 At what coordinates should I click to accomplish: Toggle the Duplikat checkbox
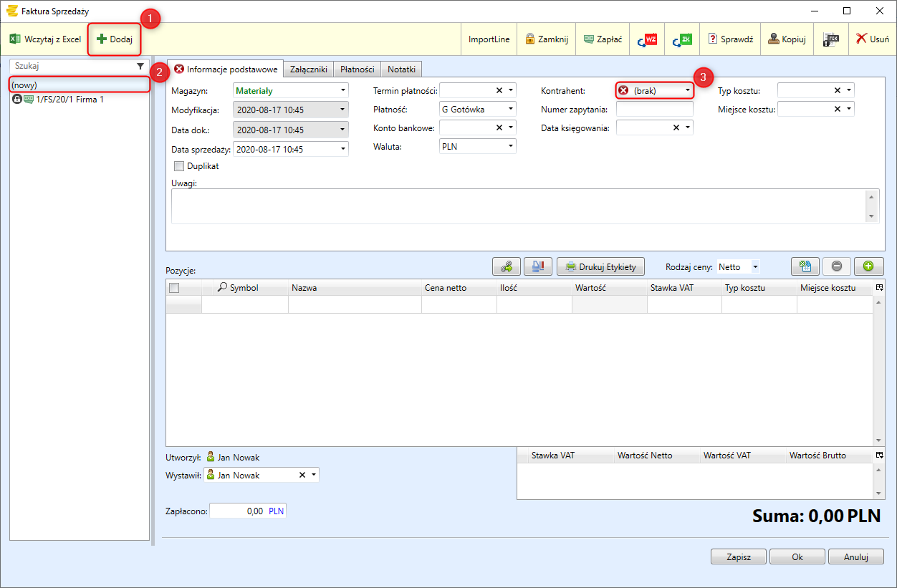click(x=179, y=166)
